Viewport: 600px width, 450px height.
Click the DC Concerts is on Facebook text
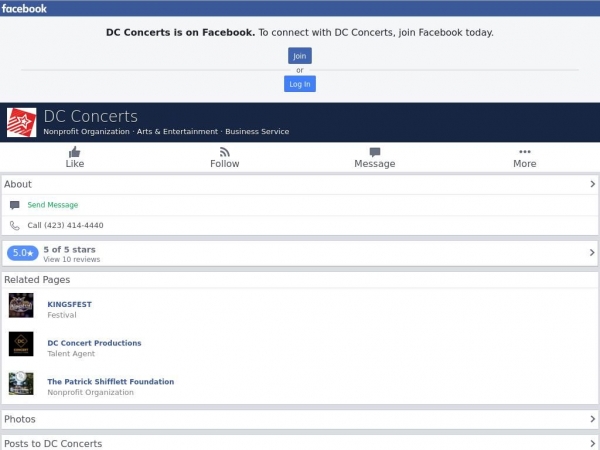(180, 33)
